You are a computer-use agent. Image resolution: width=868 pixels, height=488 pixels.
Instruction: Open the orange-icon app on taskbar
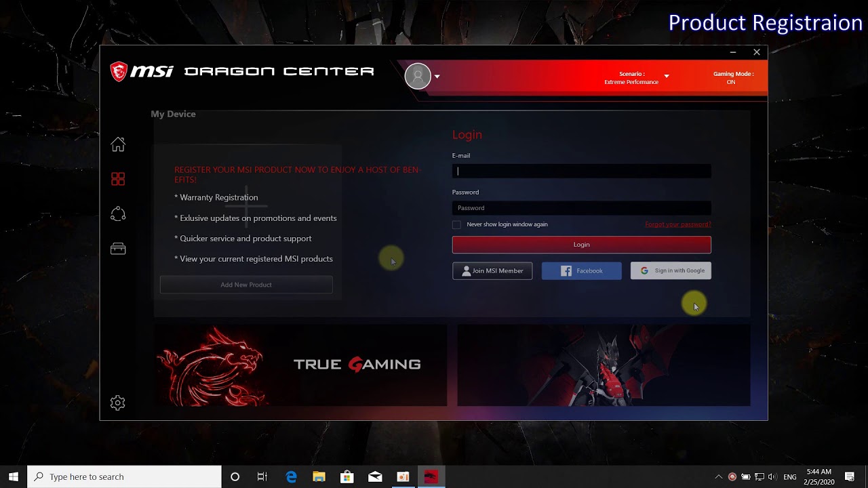click(x=403, y=476)
